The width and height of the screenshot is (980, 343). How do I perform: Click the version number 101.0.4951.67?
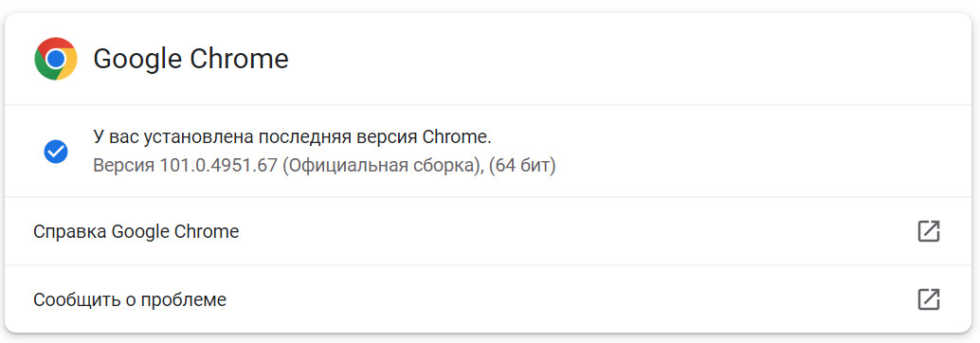[218, 166]
